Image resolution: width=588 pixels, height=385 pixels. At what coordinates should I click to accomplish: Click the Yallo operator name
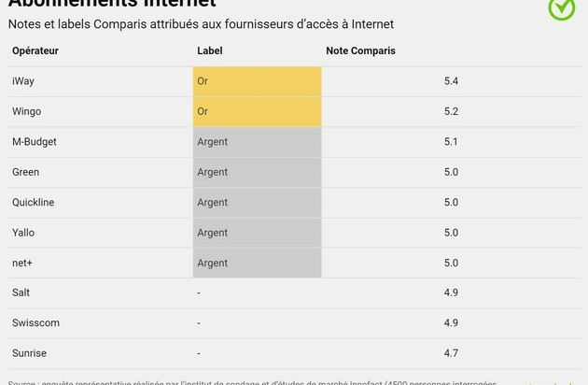[x=23, y=233]
